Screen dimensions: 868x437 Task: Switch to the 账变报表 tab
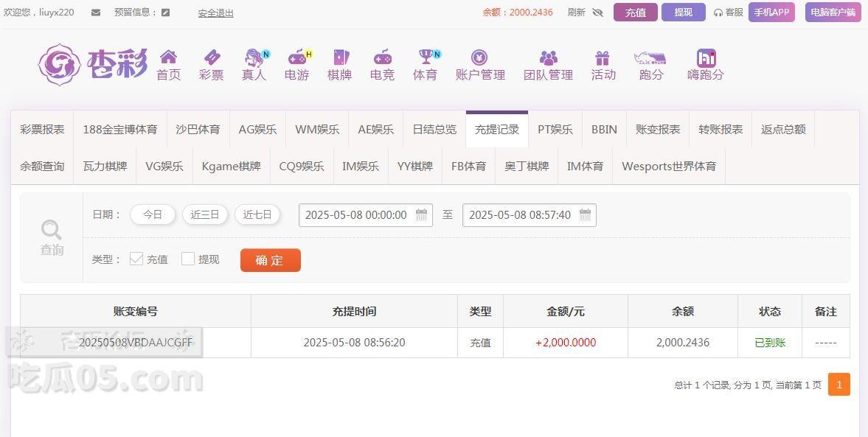pyautogui.click(x=659, y=130)
